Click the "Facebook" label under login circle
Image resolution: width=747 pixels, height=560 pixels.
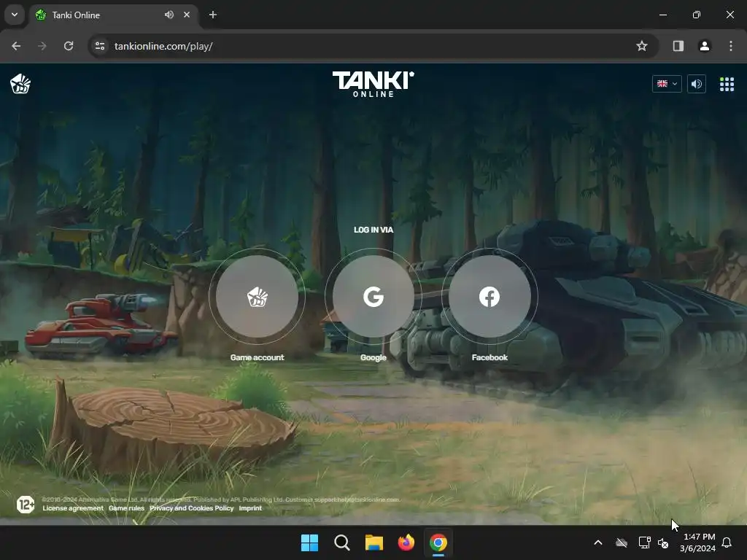click(489, 357)
